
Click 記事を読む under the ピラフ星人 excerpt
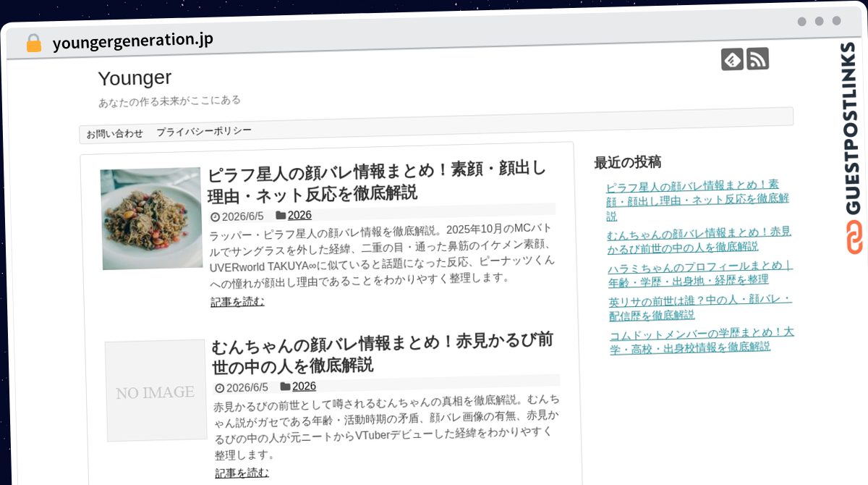237,301
